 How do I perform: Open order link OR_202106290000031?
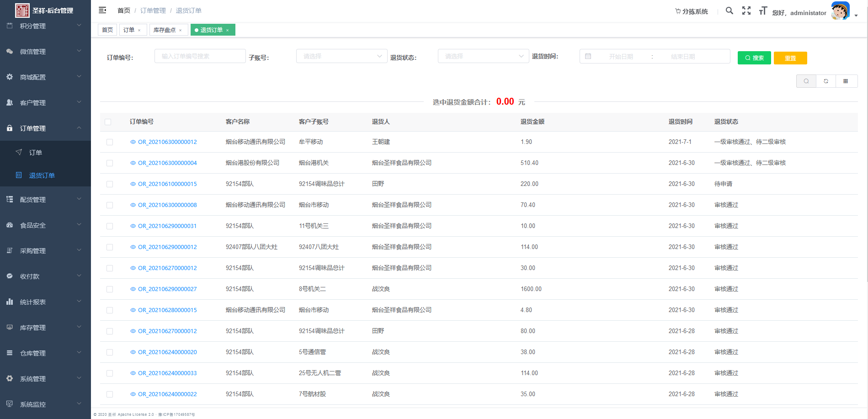(x=167, y=226)
